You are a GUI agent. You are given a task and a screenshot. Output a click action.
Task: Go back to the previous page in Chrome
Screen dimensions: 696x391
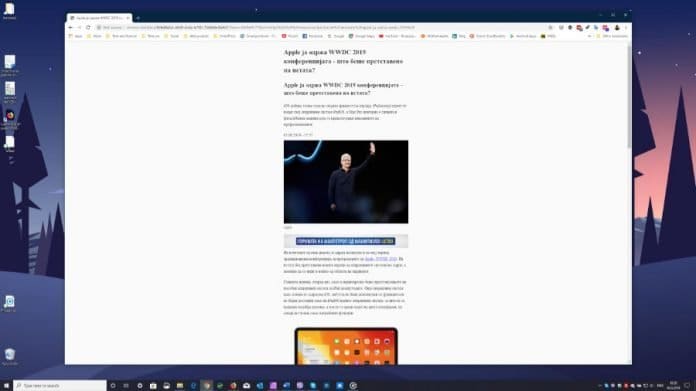click(71, 28)
